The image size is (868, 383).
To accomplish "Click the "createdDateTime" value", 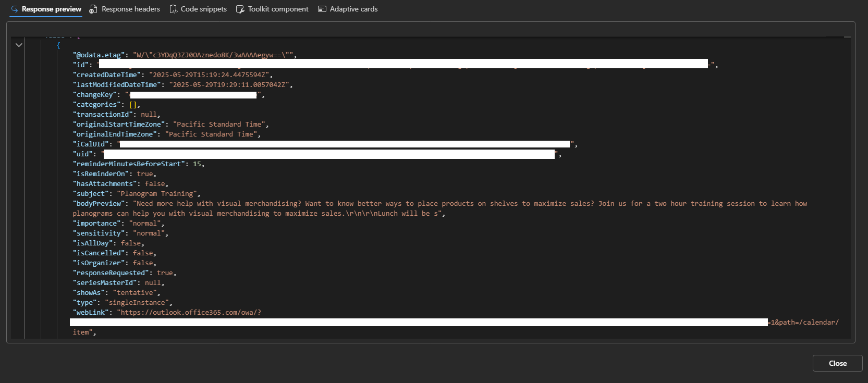I will point(209,75).
